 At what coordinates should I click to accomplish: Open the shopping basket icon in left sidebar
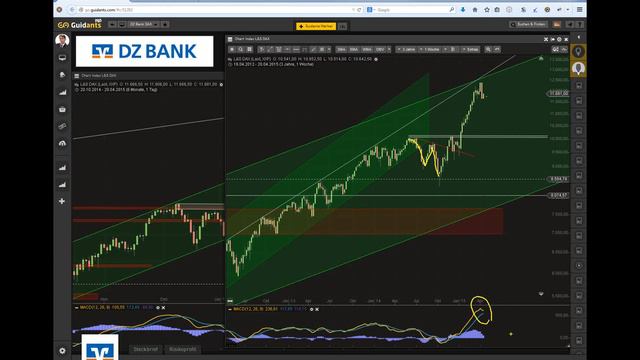coord(62,109)
